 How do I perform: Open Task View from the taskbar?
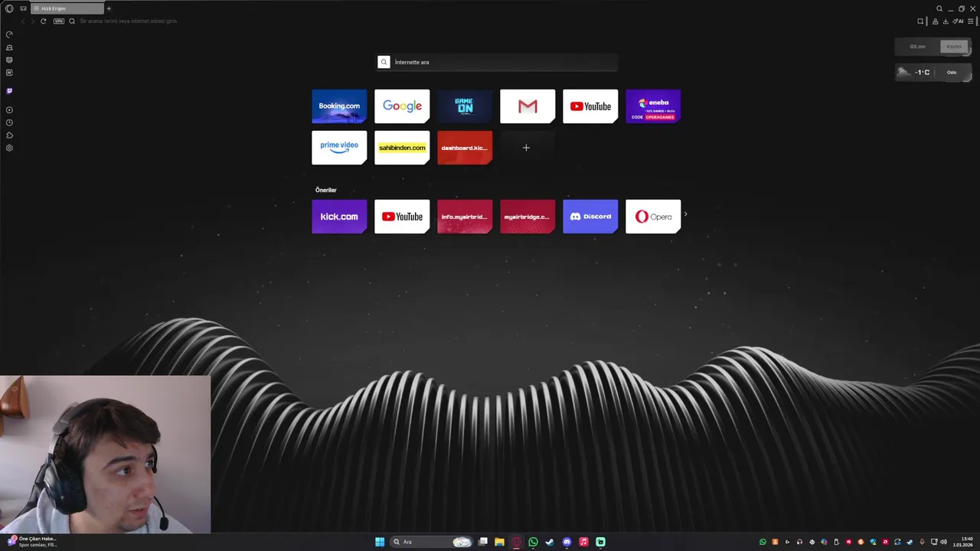click(483, 542)
